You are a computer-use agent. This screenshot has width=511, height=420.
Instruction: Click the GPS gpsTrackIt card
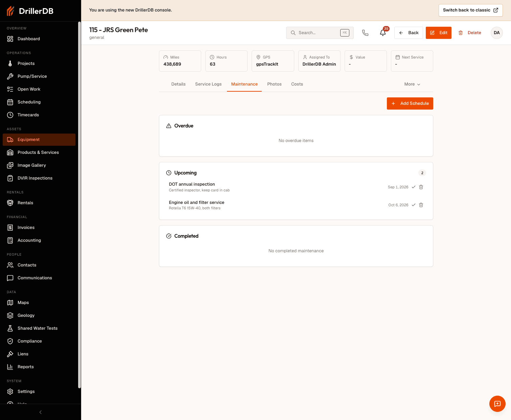coord(273,61)
